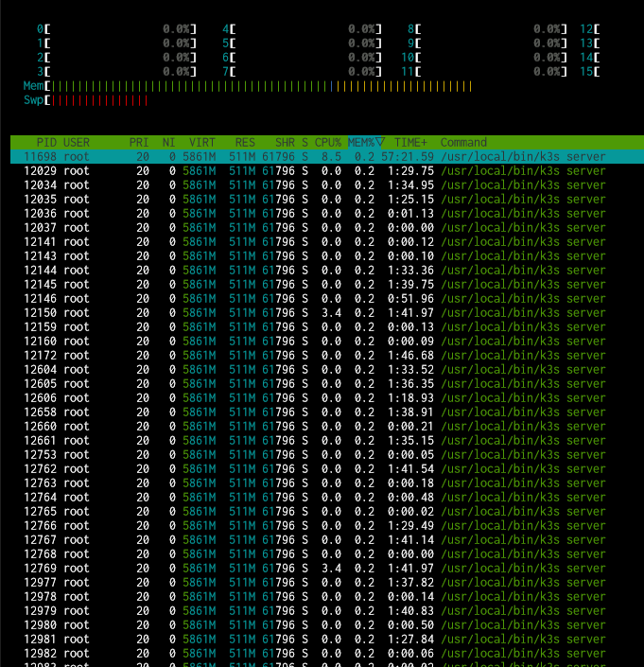Select process row with PID 12160

point(327,342)
